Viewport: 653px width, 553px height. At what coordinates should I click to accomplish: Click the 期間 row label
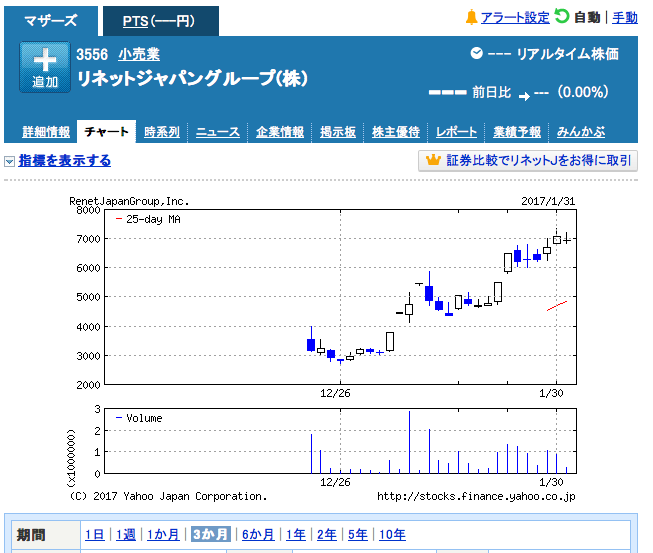click(31, 535)
